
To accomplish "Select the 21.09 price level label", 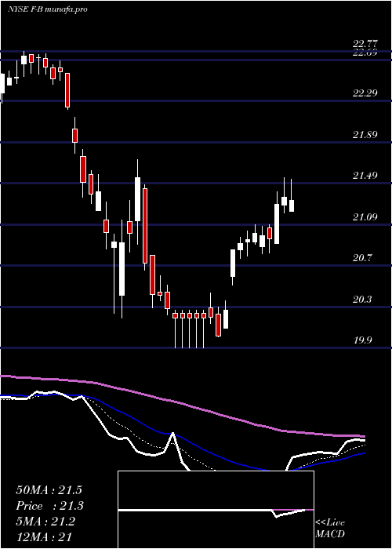I will (365, 217).
